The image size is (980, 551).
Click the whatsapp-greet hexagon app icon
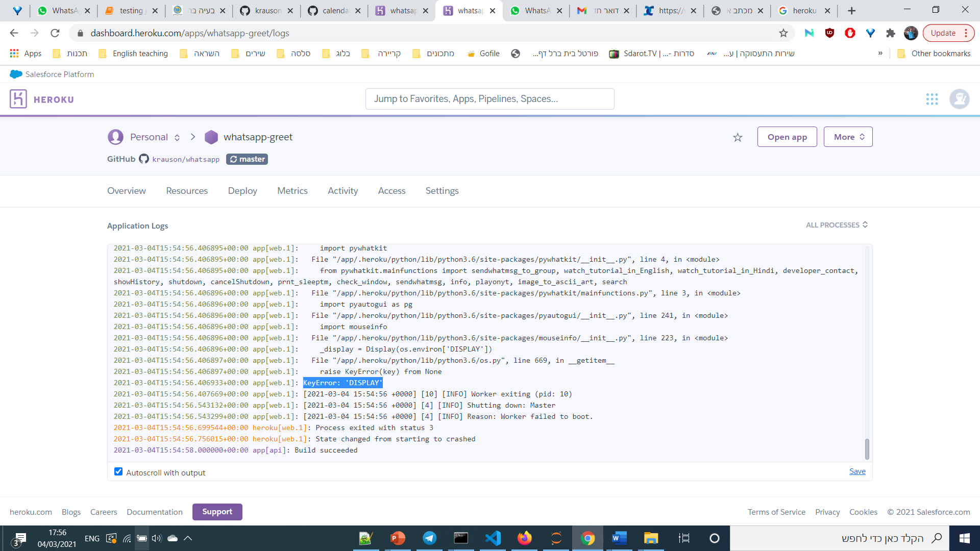point(211,137)
